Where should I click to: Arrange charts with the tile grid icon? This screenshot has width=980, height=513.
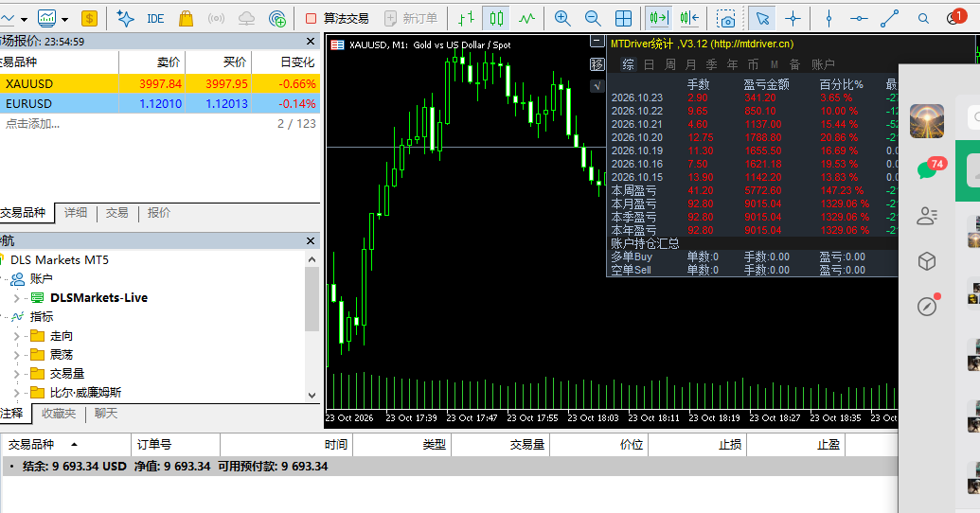623,19
